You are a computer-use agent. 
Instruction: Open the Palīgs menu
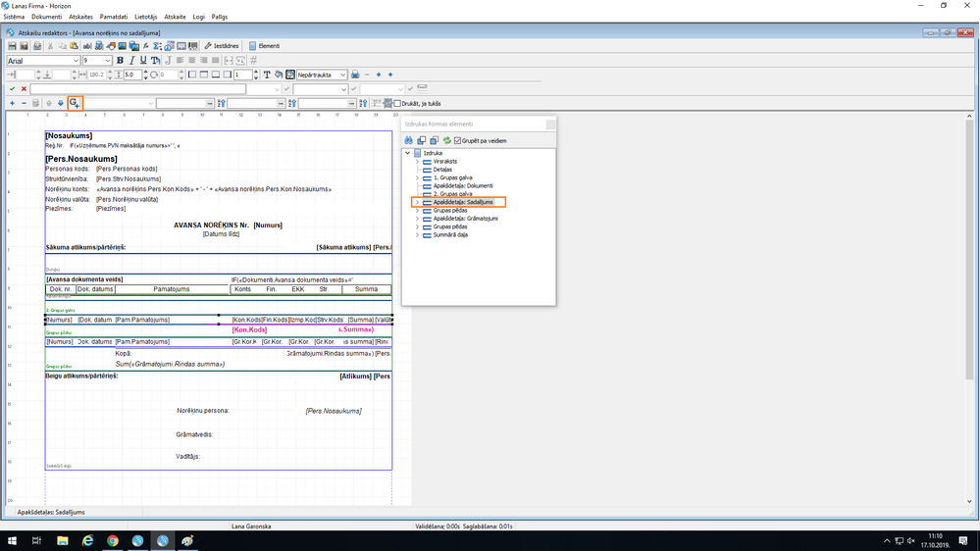pos(220,17)
